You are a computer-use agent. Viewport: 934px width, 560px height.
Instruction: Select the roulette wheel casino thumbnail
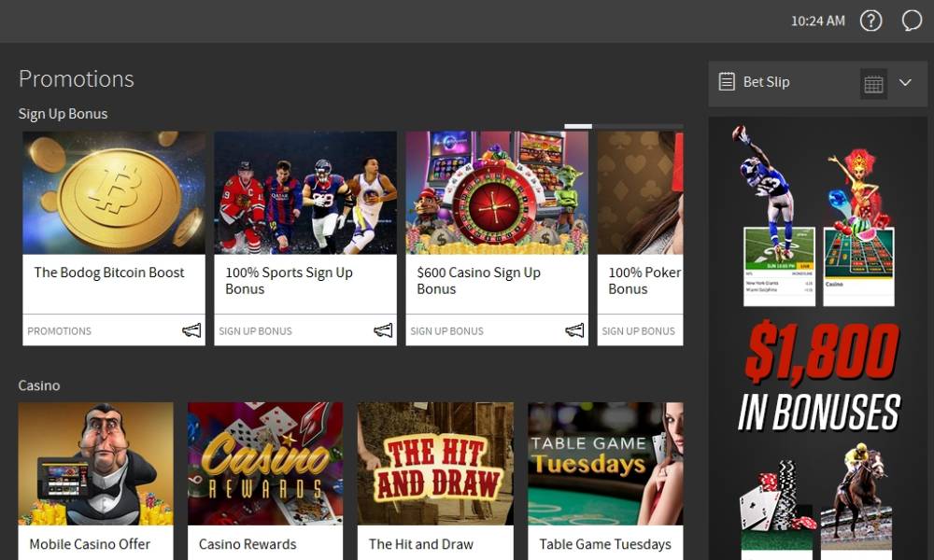[498, 193]
